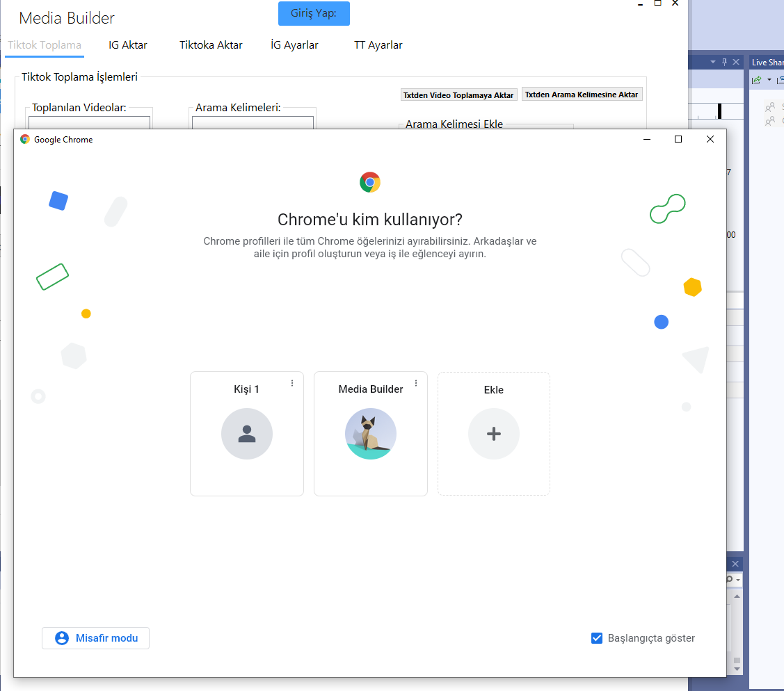Close the lower Visual Studio panel
Viewport: 784px width, 691px height.
(x=735, y=564)
